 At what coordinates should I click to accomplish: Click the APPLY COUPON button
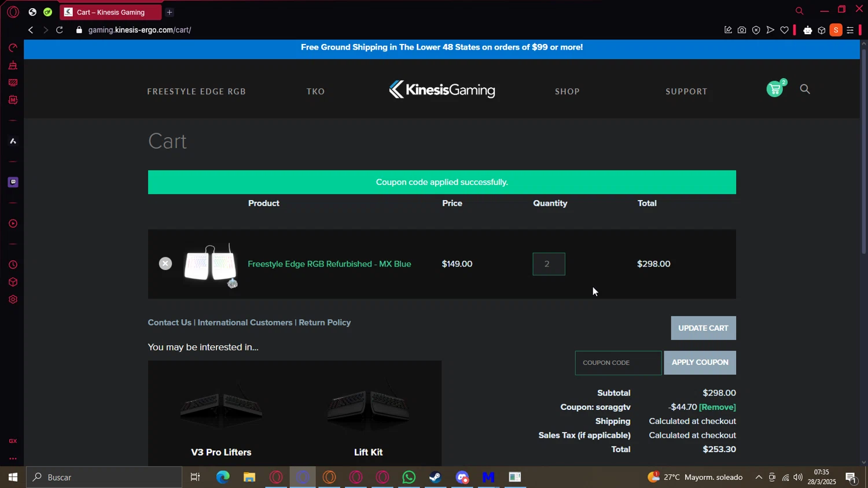[700, 363]
